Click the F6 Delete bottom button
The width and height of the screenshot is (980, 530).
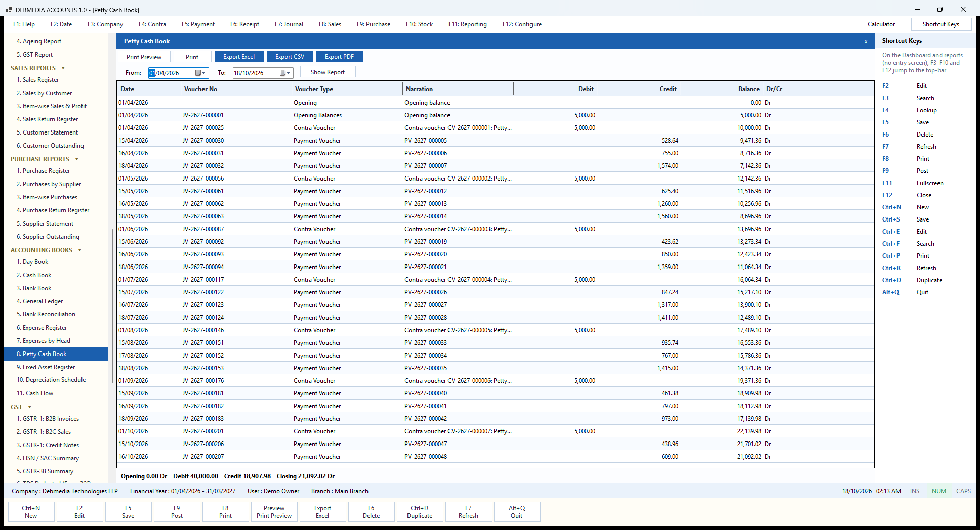(x=371, y=512)
